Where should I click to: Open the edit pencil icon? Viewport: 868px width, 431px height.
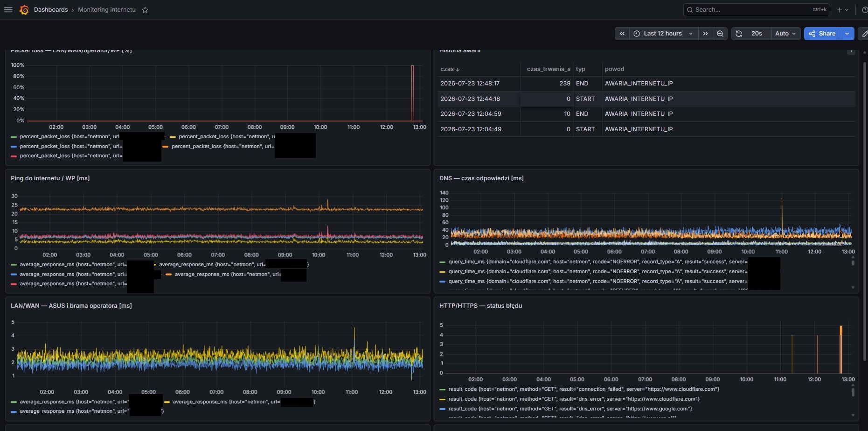pyautogui.click(x=864, y=34)
